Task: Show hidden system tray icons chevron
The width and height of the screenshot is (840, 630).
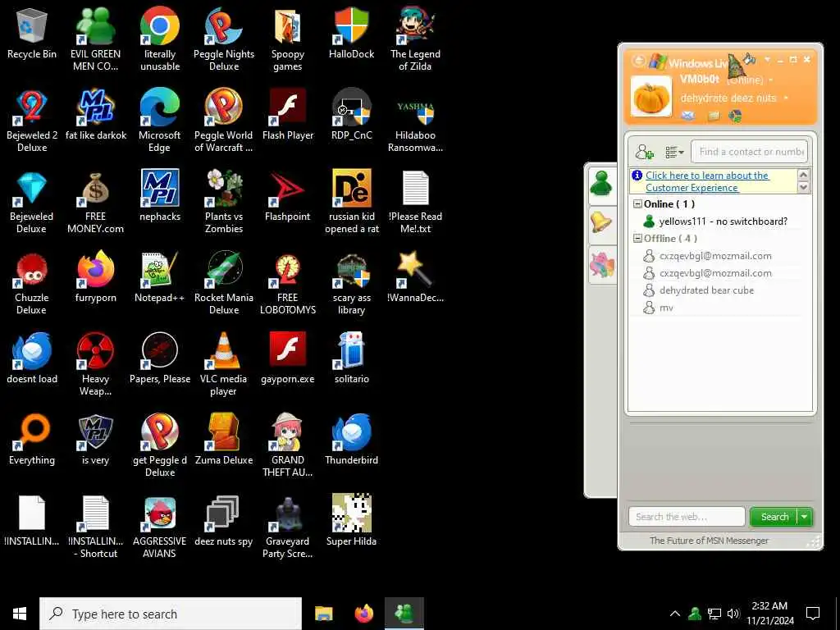Action: tap(675, 614)
